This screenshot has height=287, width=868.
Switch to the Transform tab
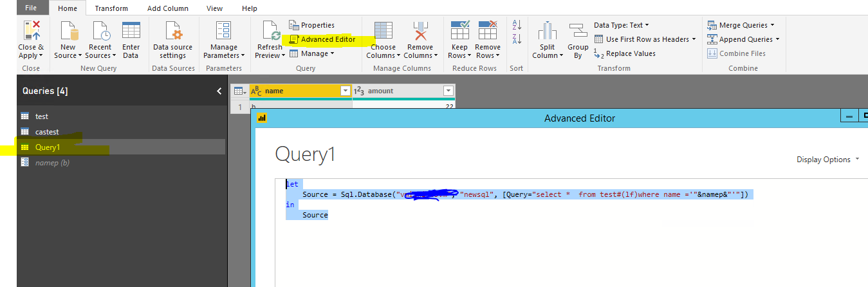(111, 8)
